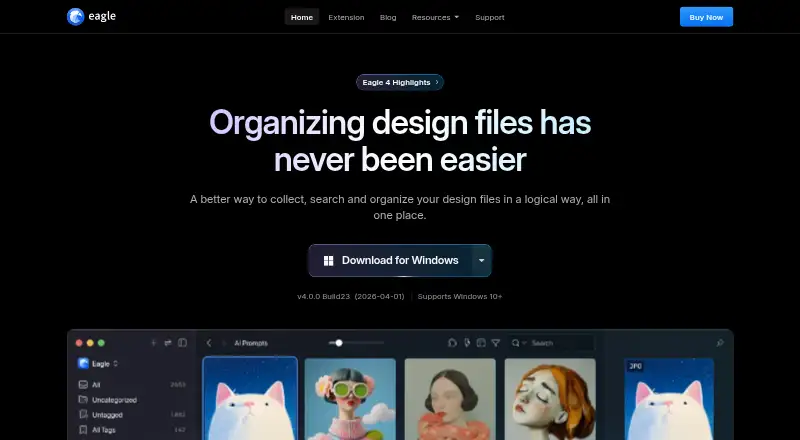This screenshot has width=800, height=440.
Task: Click the back arrow next to AI Prompts
Action: pyautogui.click(x=209, y=343)
